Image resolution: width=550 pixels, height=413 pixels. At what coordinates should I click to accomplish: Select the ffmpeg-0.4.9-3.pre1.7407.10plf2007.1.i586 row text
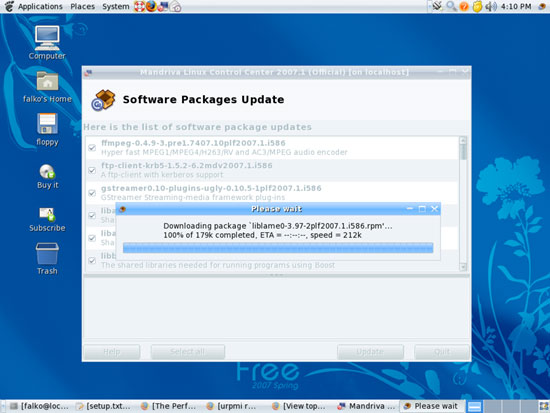(193, 143)
